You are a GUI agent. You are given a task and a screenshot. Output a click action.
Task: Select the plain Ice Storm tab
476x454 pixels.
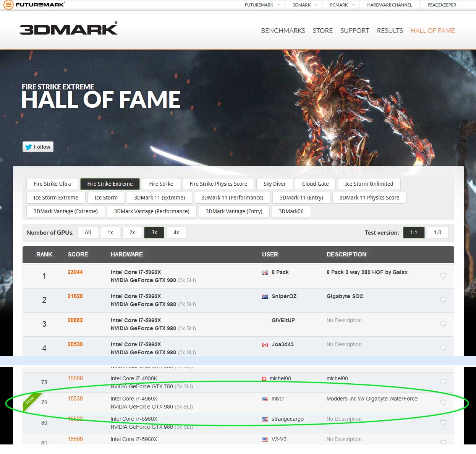click(106, 198)
